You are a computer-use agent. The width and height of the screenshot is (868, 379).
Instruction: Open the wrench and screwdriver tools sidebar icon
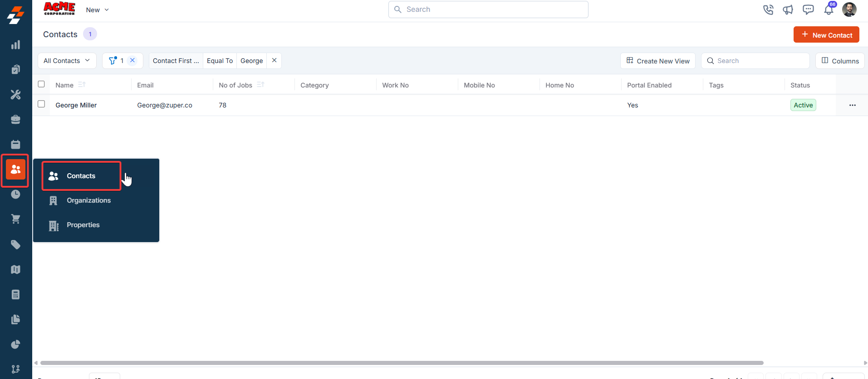(15, 95)
